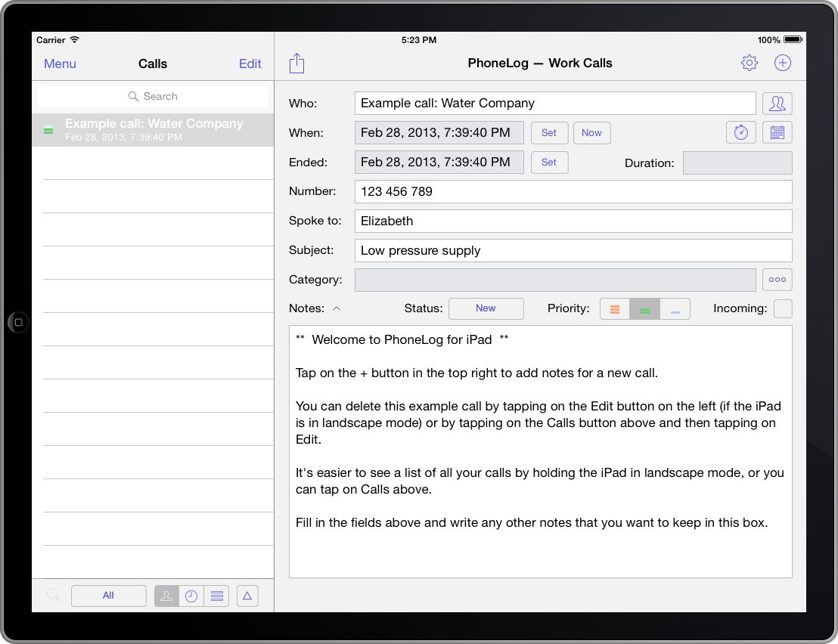Viewport: 838px width, 644px height.
Task: Set the Ended date and time
Action: pyautogui.click(x=549, y=163)
